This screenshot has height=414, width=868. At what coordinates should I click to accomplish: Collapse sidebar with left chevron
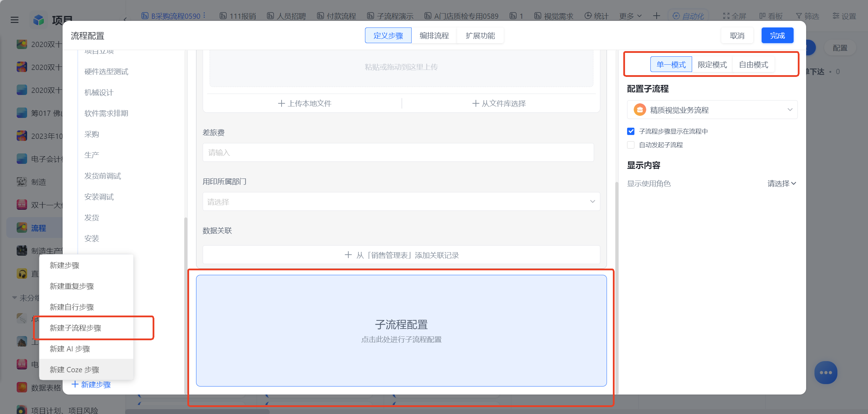click(125, 19)
